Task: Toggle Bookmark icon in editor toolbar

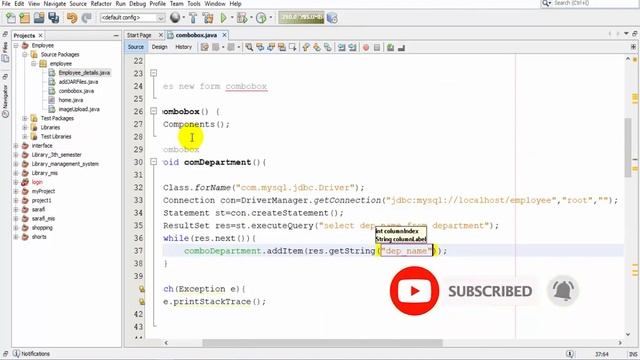Action: 328,47
